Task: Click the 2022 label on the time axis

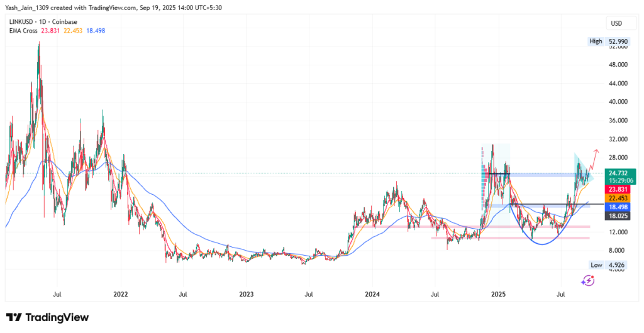Action: pyautogui.click(x=121, y=295)
